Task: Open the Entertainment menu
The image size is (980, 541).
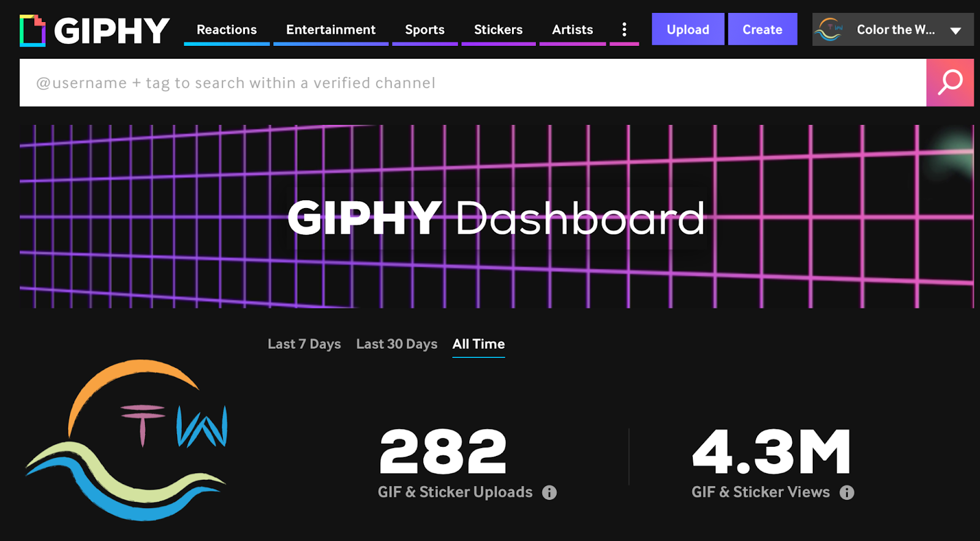Action: pos(331,29)
